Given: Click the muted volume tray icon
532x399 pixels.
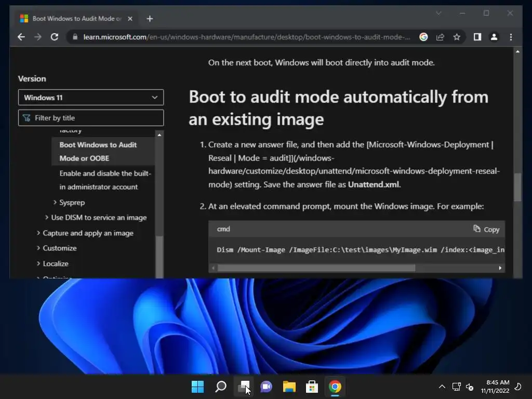Looking at the screenshot, I should tap(470, 387).
